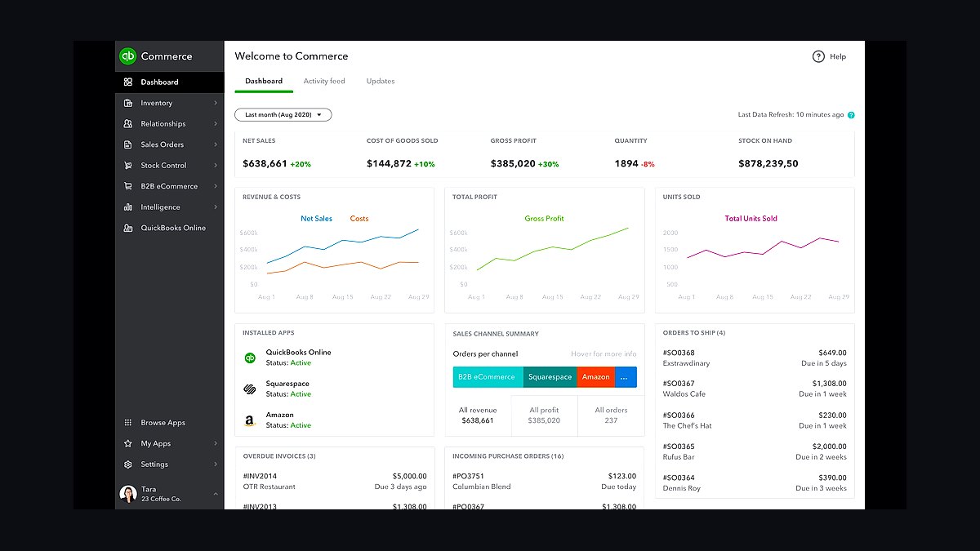Open Browse Apps in the sidebar
The image size is (980, 551).
169,423
